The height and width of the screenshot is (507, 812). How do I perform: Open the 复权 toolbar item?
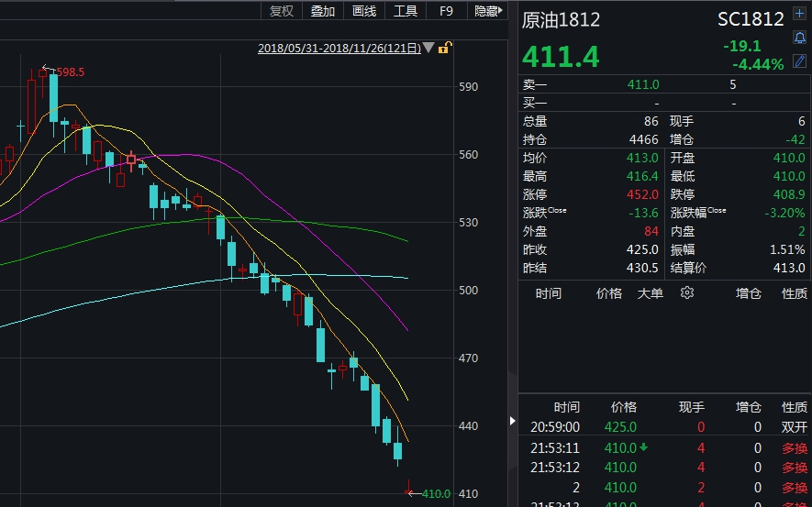point(281,11)
